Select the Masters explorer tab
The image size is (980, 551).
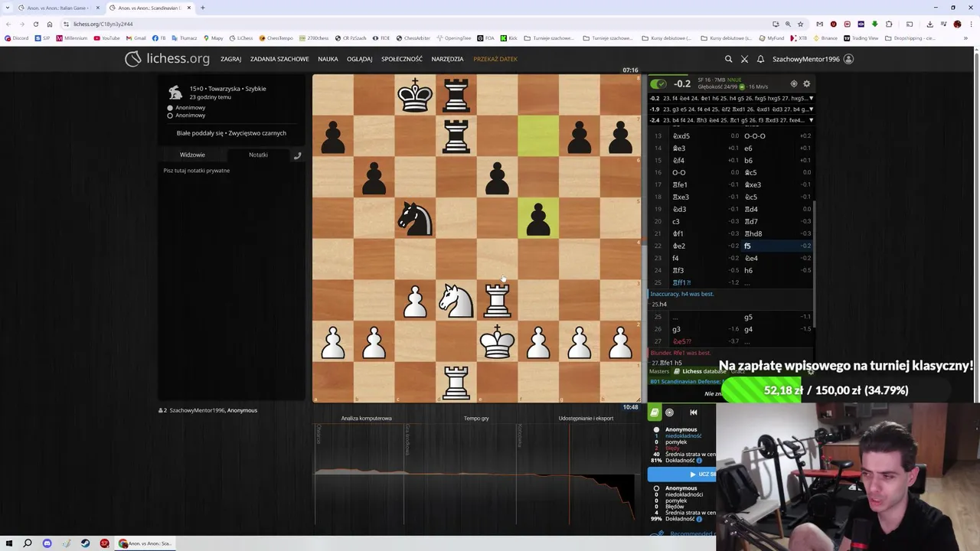click(x=658, y=371)
